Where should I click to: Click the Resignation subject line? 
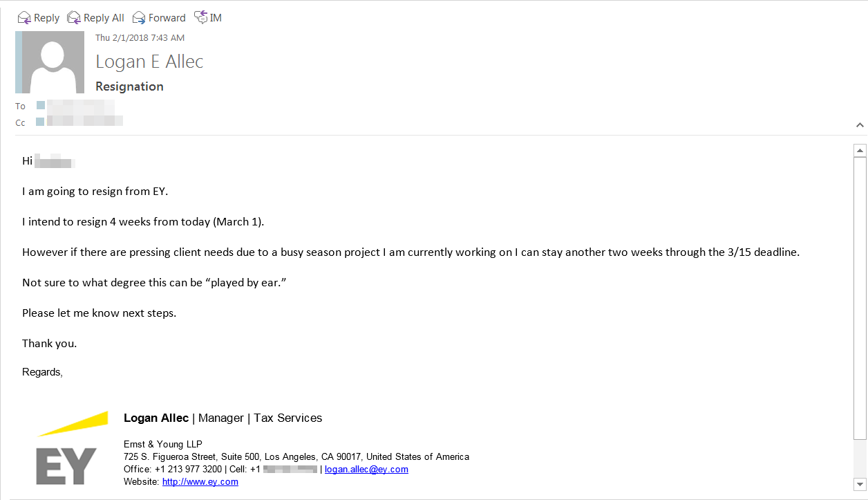click(x=129, y=86)
